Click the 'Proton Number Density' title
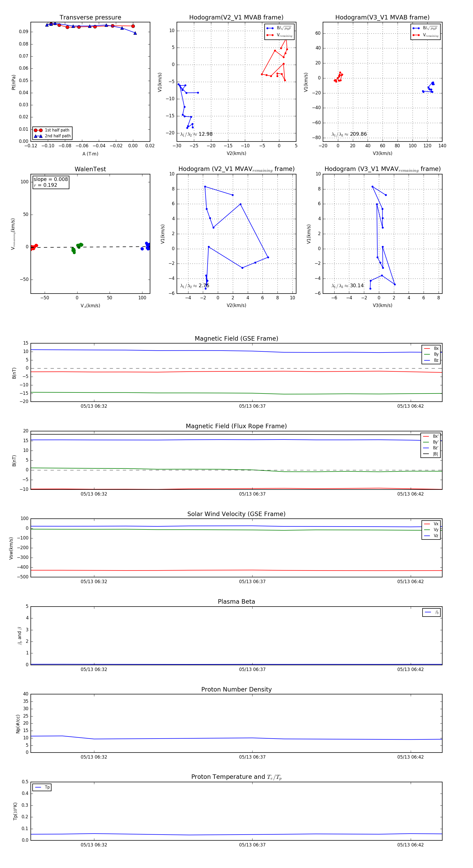This screenshot has height=868, width=473. pos(236,689)
